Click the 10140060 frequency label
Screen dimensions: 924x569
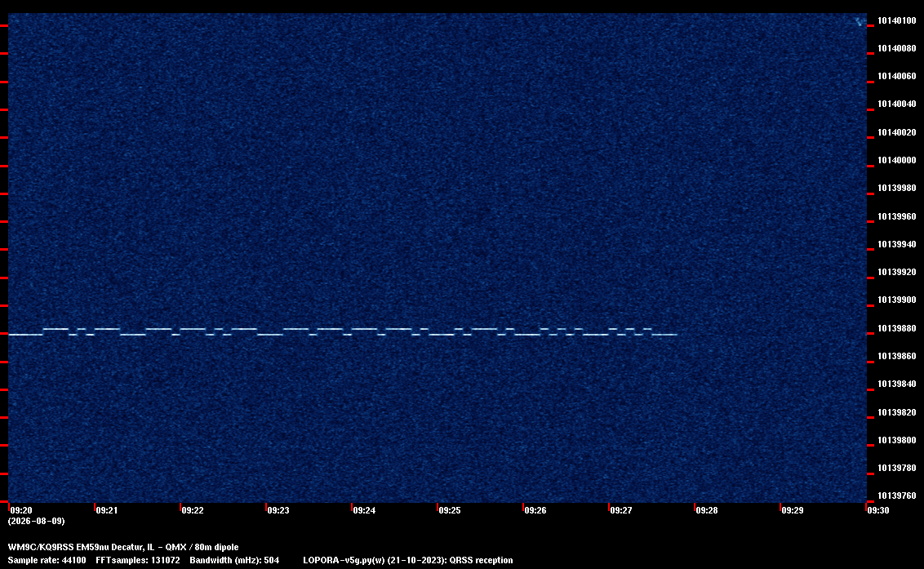pos(896,76)
